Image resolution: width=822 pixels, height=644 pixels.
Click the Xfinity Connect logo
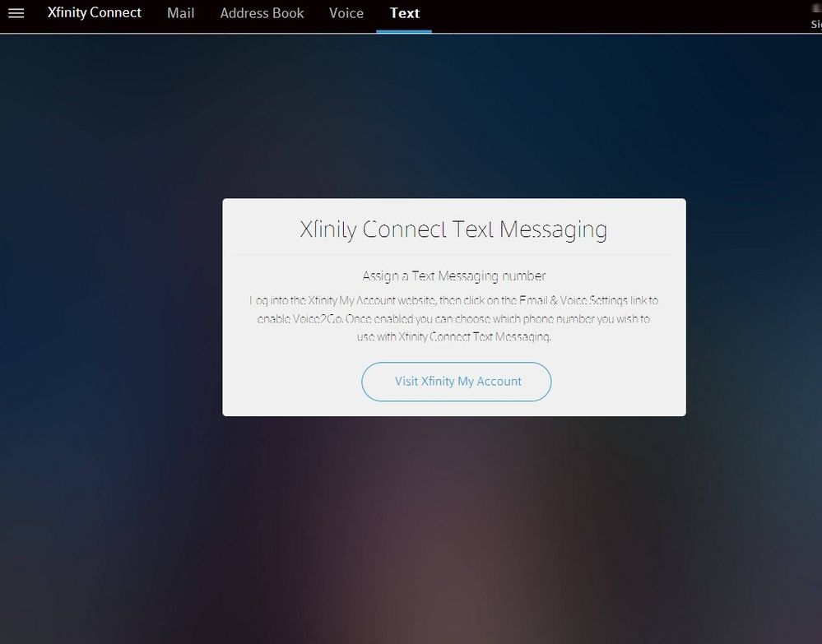(95, 12)
